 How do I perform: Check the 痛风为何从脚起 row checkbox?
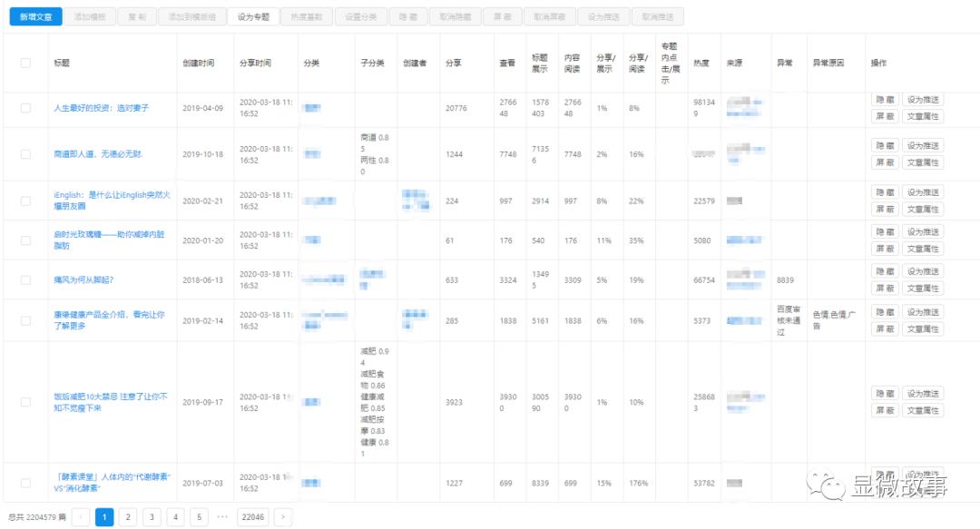click(x=25, y=280)
